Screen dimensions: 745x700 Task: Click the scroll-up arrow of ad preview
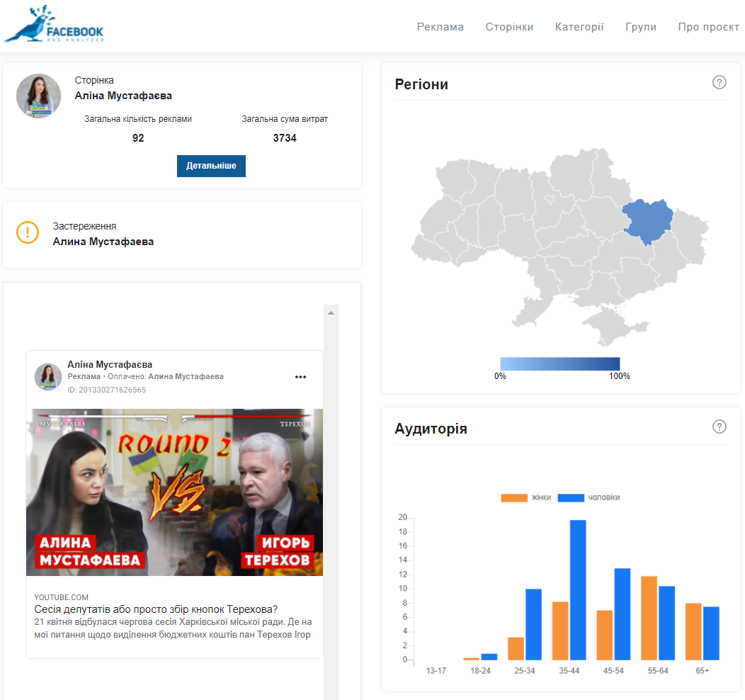[330, 312]
